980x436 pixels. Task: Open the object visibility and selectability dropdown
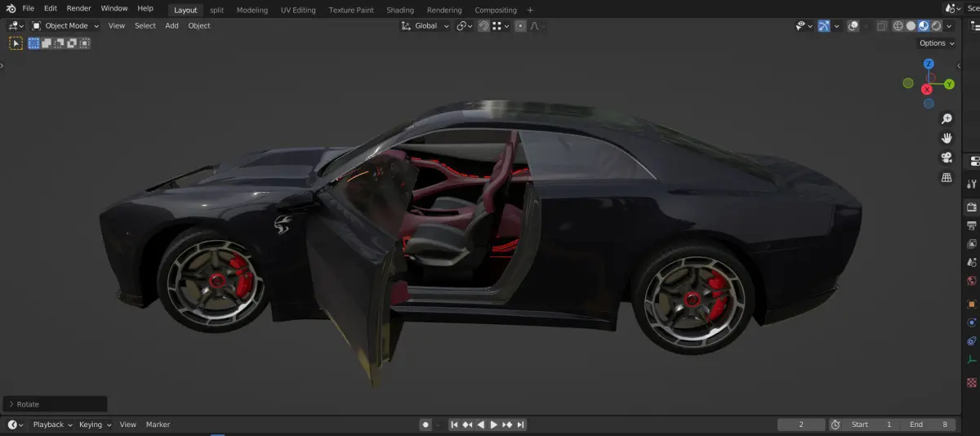[804, 25]
